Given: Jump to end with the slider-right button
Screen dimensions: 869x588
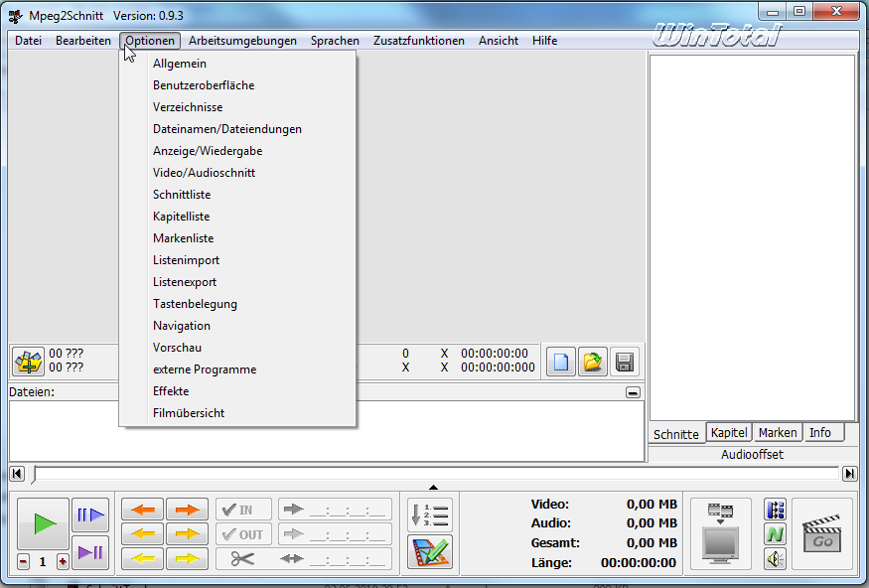Looking at the screenshot, I should click(849, 474).
